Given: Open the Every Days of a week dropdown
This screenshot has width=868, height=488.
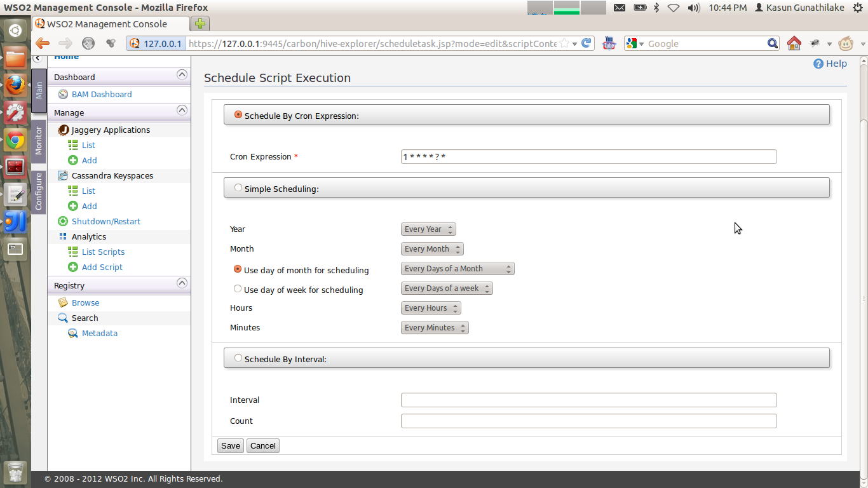Looking at the screenshot, I should click(x=447, y=288).
